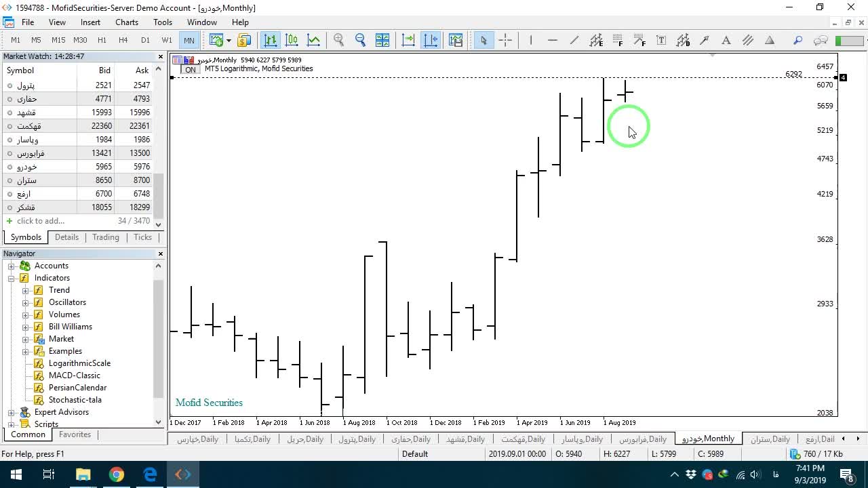Image resolution: width=868 pixels, height=488 pixels.
Task: Open the Insert menu
Action: [x=90, y=22]
